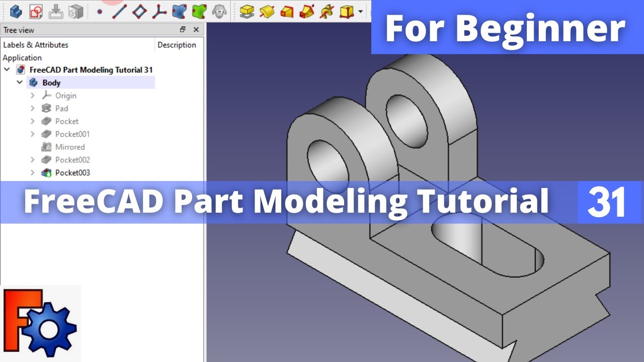
Task: Close the Tree view panel
Action: pyautogui.click(x=196, y=30)
